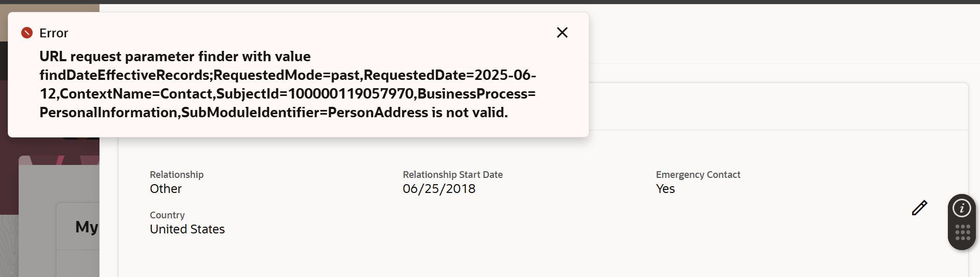This screenshot has width=980, height=277.
Task: Select the date 06/25/2018
Action: tap(439, 189)
